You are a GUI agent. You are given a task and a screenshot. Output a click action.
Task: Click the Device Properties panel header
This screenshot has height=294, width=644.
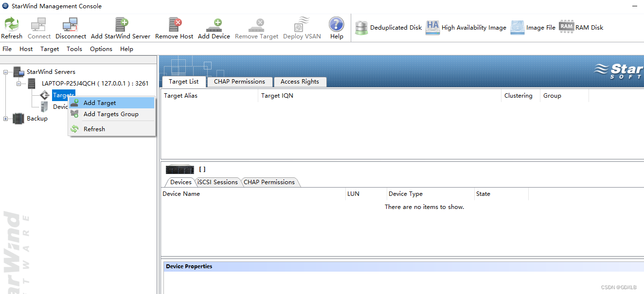[x=404, y=266]
